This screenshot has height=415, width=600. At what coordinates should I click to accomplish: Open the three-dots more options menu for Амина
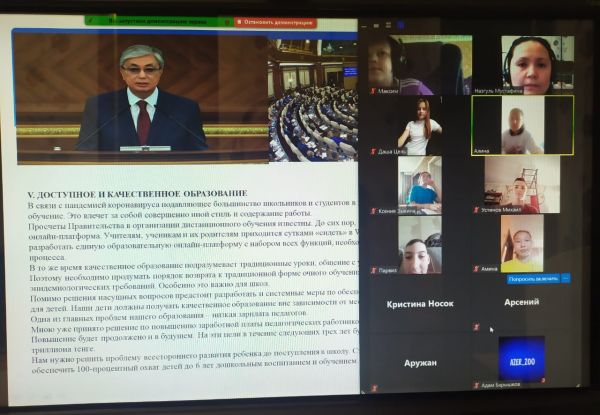click(x=565, y=279)
